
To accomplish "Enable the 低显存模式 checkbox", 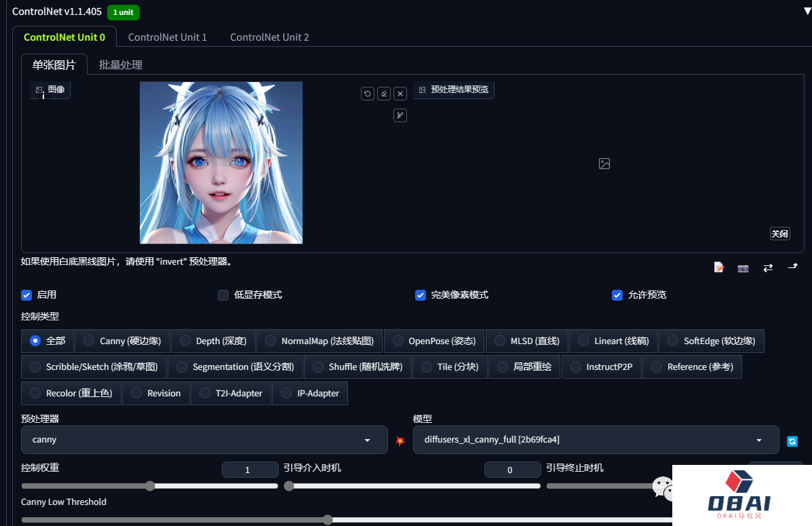I will (x=223, y=295).
